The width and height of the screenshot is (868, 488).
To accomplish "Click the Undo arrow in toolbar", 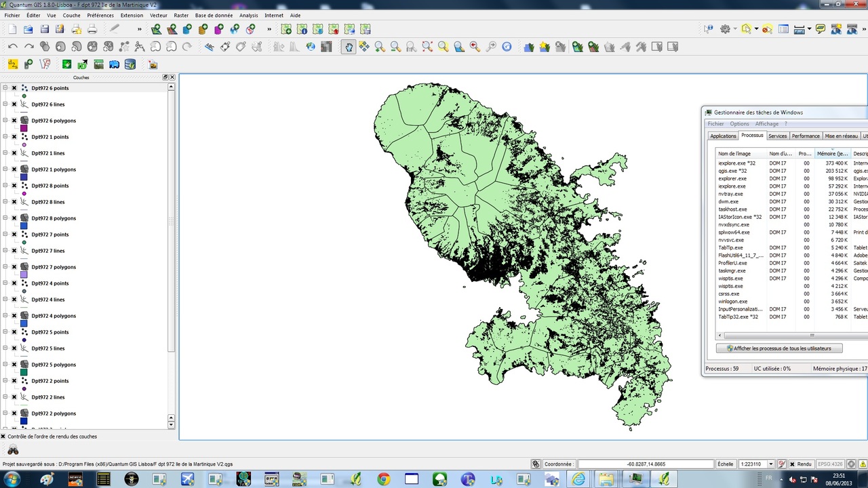I will (13, 47).
